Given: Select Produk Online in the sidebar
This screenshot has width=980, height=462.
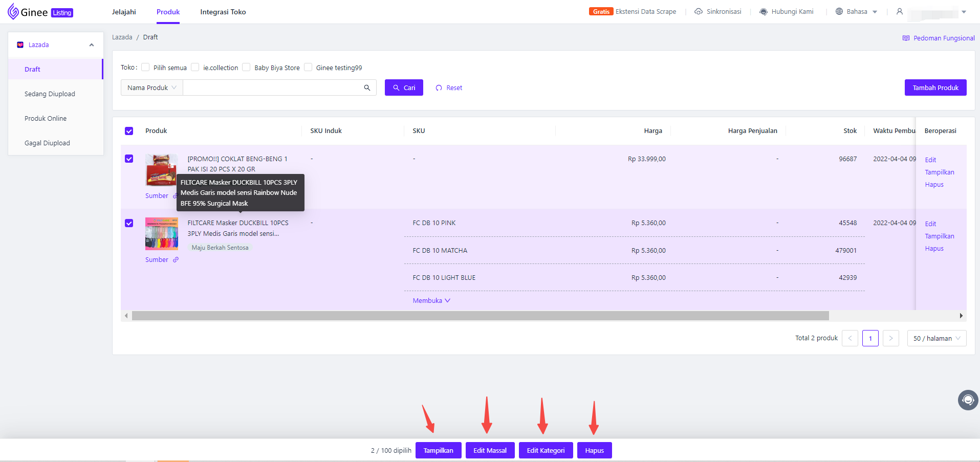Looking at the screenshot, I should click(55, 118).
